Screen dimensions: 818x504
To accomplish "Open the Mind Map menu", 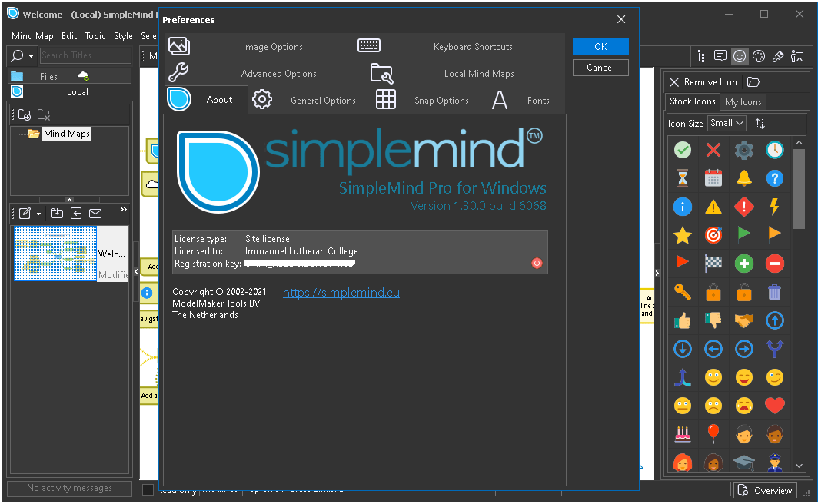I will (32, 36).
